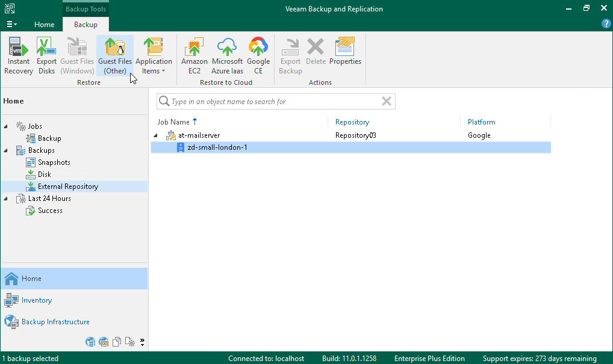Open the Snapshots node
The height and width of the screenshot is (364, 613).
[54, 162]
